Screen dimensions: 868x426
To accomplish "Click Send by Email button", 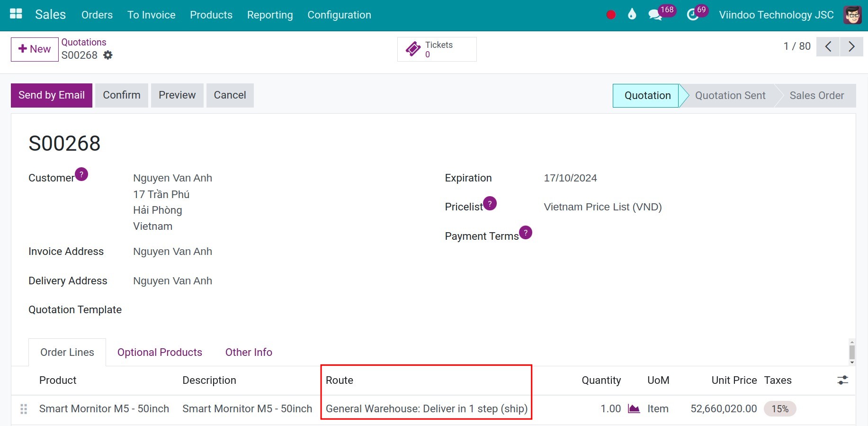I will (52, 95).
